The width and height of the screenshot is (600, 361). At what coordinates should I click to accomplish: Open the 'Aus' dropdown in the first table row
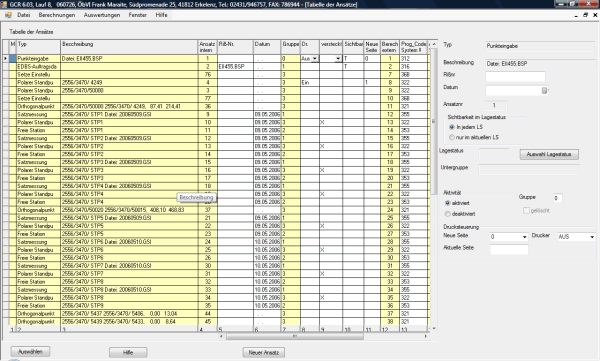[x=315, y=59]
